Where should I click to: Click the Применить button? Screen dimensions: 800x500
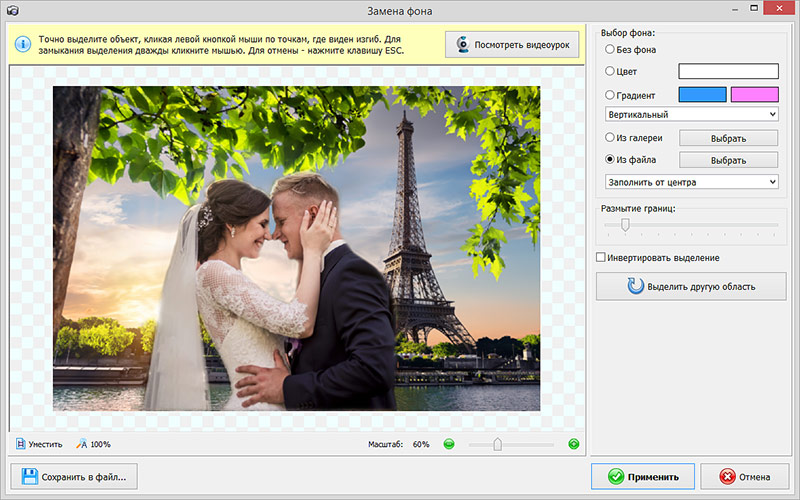click(643, 477)
